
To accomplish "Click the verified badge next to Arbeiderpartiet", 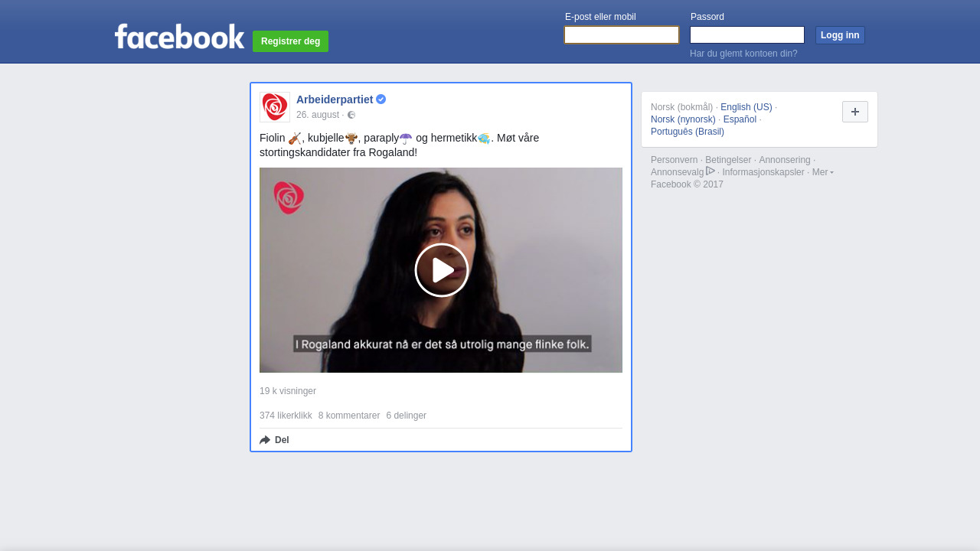I will coord(381,99).
